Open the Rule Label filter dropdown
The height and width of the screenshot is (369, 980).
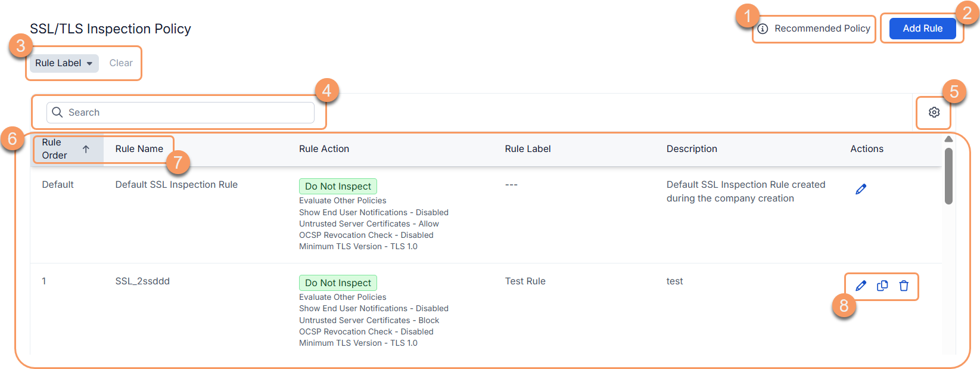tap(64, 63)
